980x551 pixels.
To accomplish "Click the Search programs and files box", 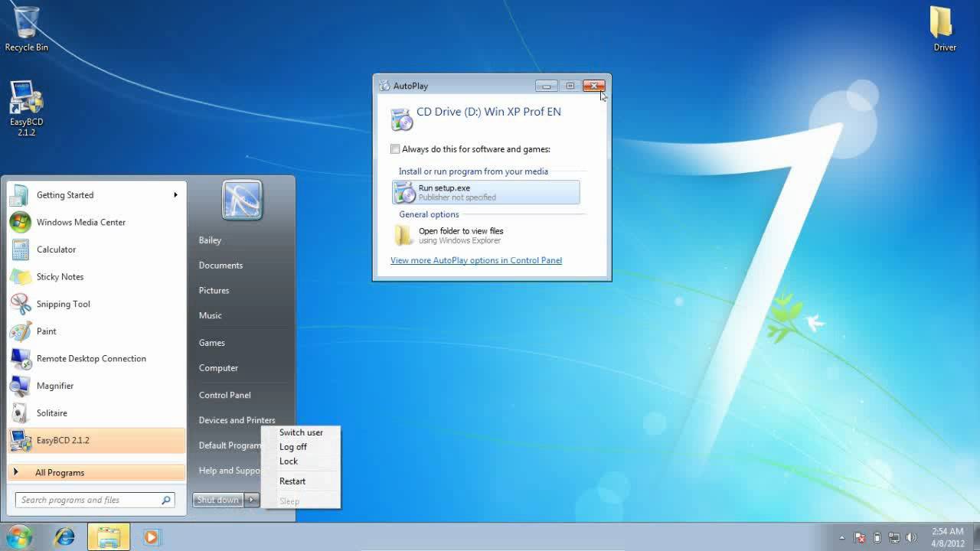I will point(95,500).
